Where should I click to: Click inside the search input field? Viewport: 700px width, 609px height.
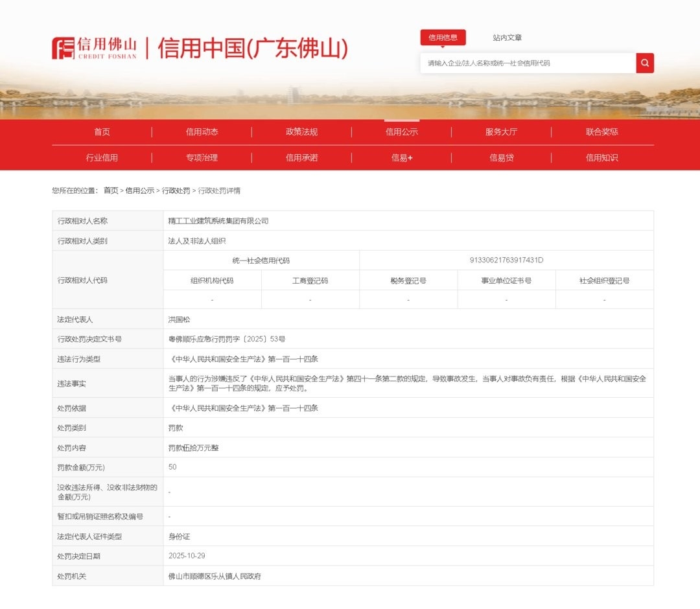pos(525,63)
